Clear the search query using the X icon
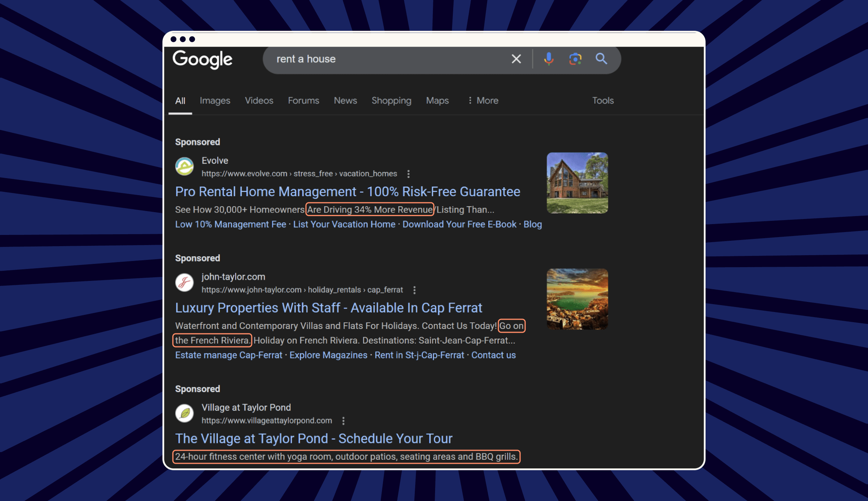 click(516, 59)
